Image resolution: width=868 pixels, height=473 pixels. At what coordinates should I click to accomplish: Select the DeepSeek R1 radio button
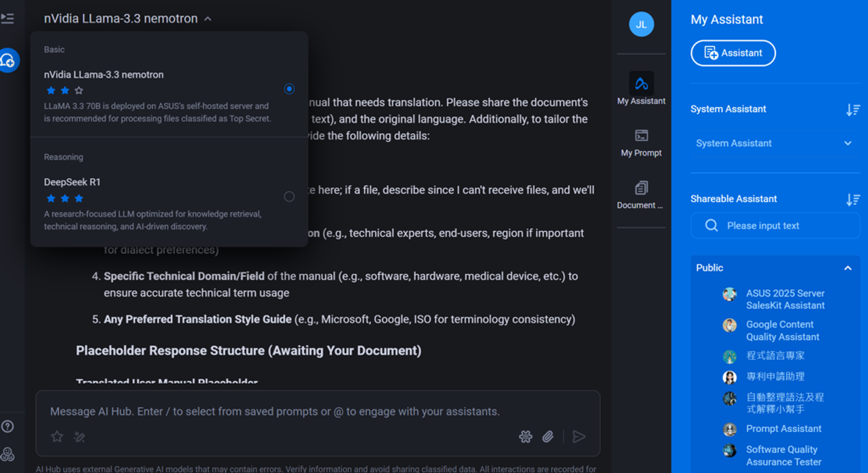click(289, 197)
